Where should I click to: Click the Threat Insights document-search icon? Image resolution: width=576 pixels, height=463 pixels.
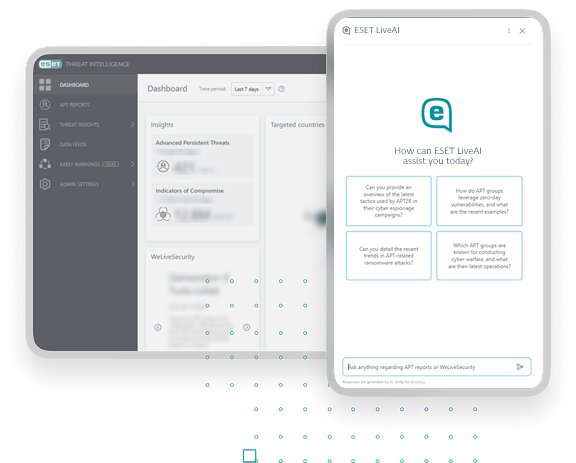tap(45, 125)
